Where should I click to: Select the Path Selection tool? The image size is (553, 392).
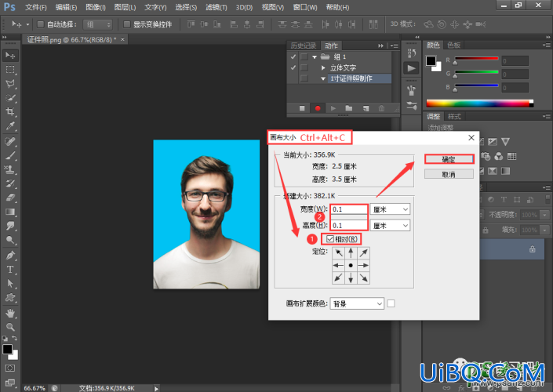tap(10, 284)
